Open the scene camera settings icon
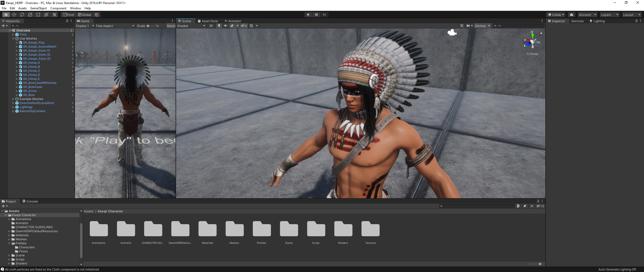 [468, 26]
